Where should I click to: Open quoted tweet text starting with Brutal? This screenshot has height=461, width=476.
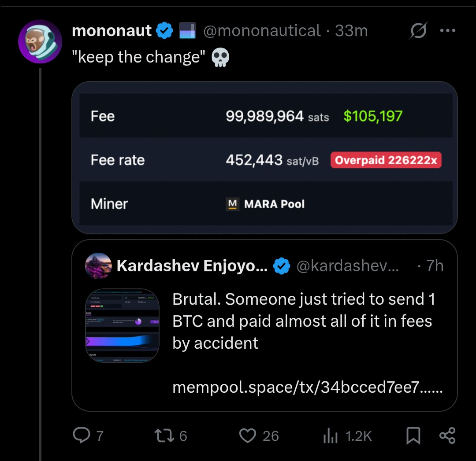tap(303, 321)
